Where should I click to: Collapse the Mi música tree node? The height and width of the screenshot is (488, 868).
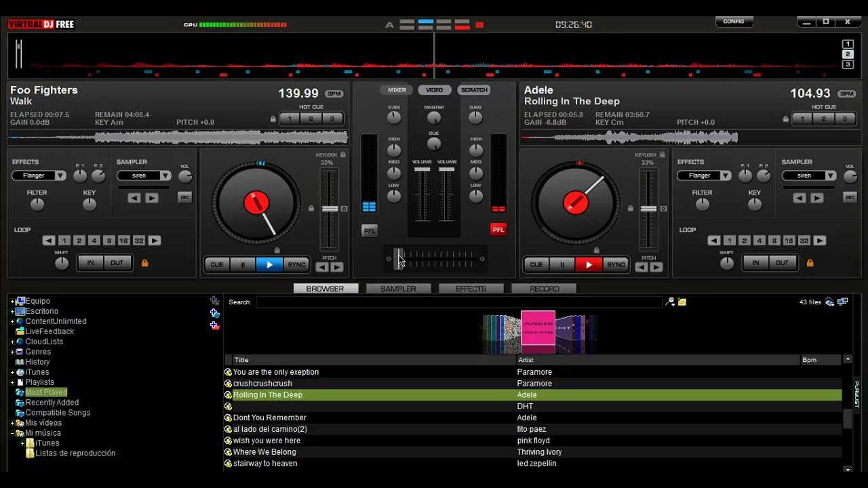(x=12, y=433)
